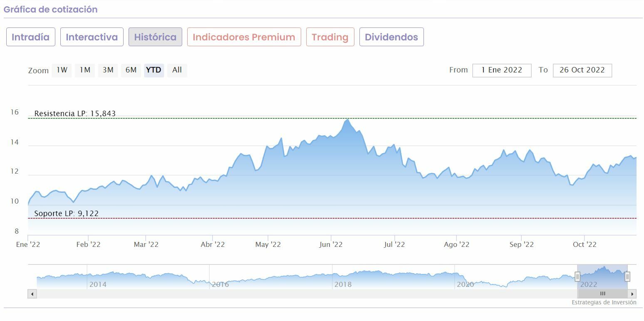The height and width of the screenshot is (321, 644).
Task: Edit the From date field
Action: click(x=502, y=70)
